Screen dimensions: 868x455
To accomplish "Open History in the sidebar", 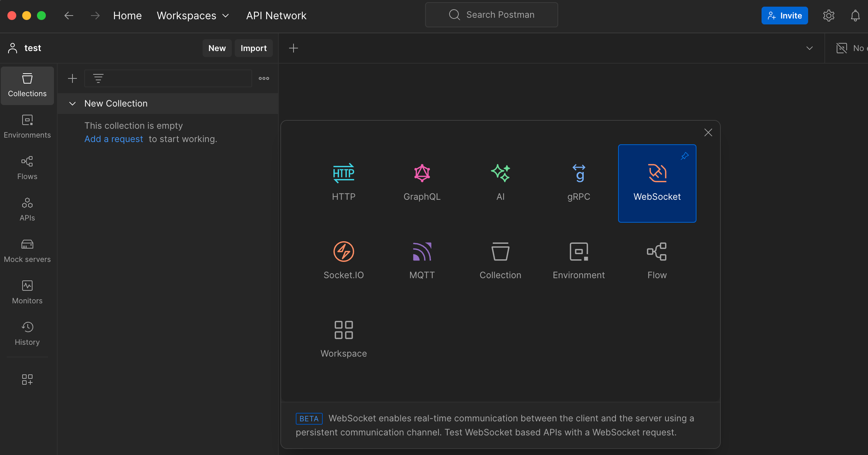I will click(27, 334).
